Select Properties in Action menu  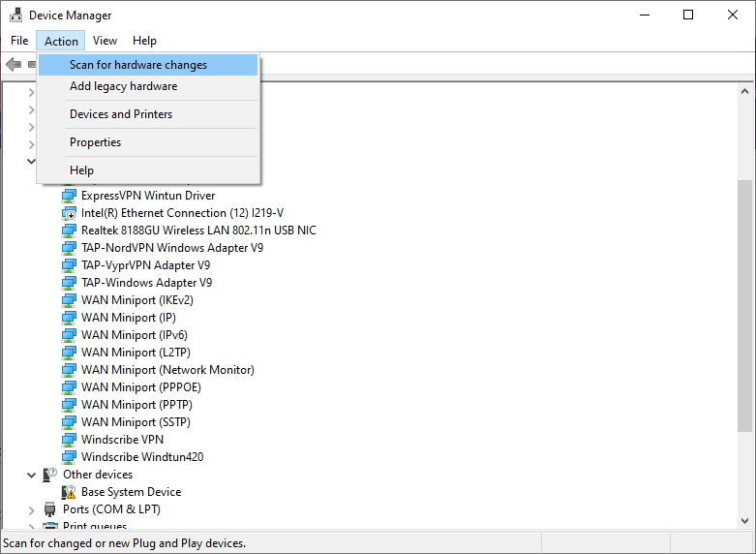[148, 141]
